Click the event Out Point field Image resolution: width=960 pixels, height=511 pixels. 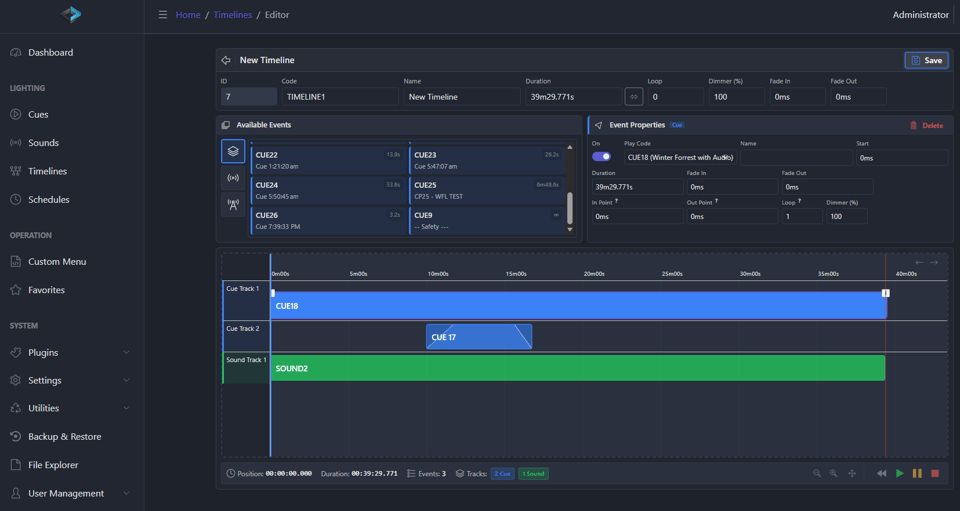732,216
